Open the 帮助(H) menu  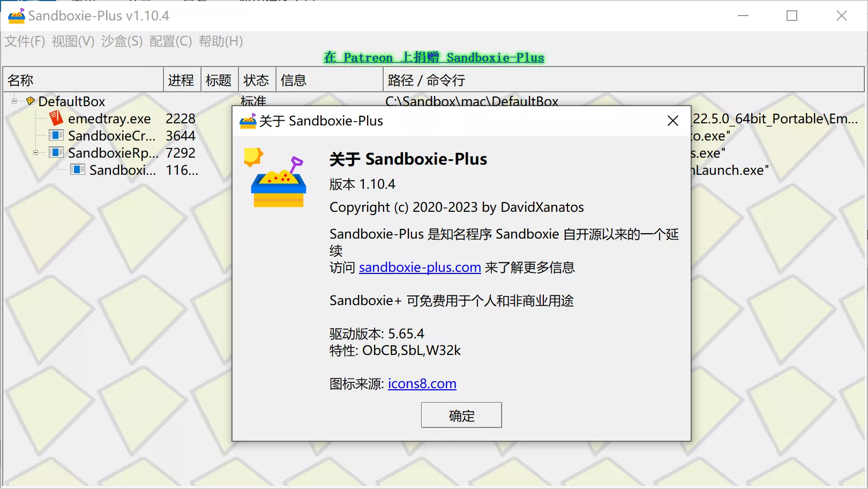(x=221, y=41)
